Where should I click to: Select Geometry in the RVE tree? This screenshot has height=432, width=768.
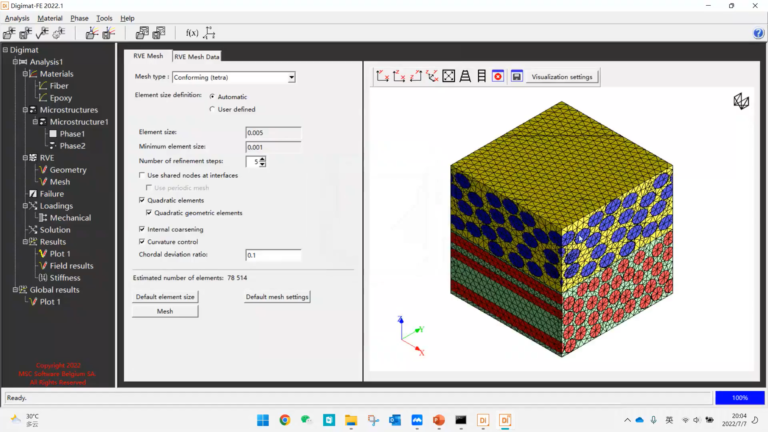[68, 169]
